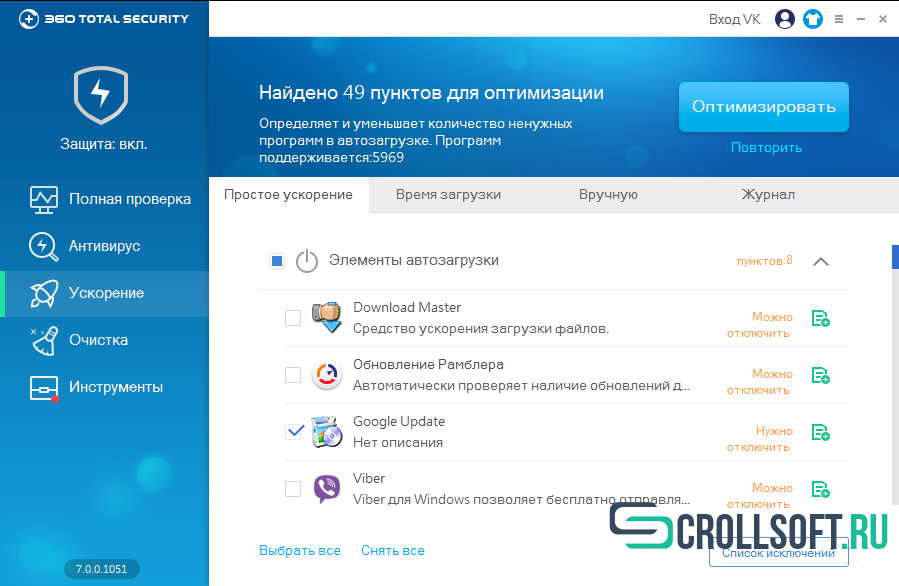This screenshot has width=899, height=586.
Task: Click the power icon beside Элементы автозагрузки
Action: [307, 261]
